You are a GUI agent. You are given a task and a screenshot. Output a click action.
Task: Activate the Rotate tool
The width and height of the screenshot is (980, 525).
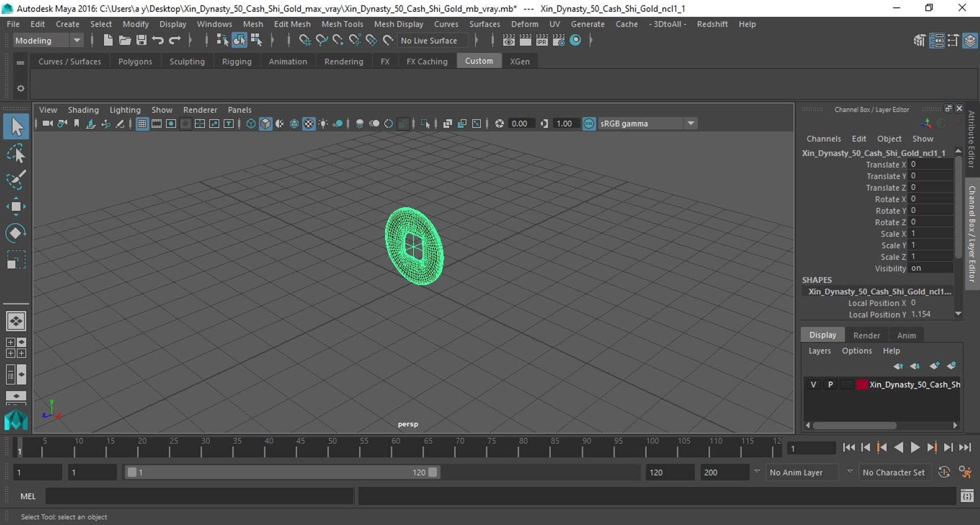[x=16, y=233]
